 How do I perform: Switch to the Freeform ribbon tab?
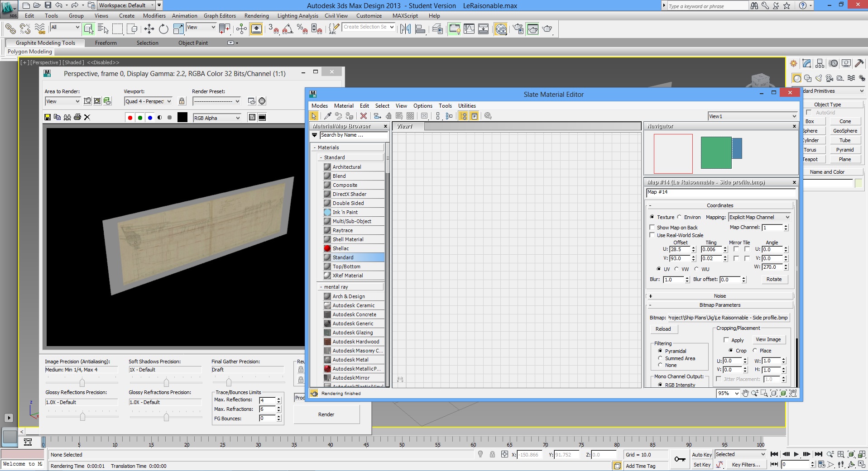click(106, 43)
